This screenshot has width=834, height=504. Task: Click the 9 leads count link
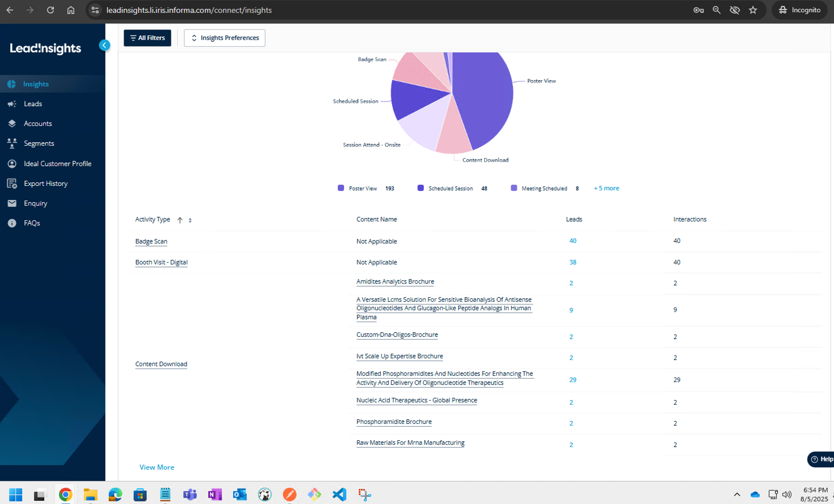click(x=571, y=310)
